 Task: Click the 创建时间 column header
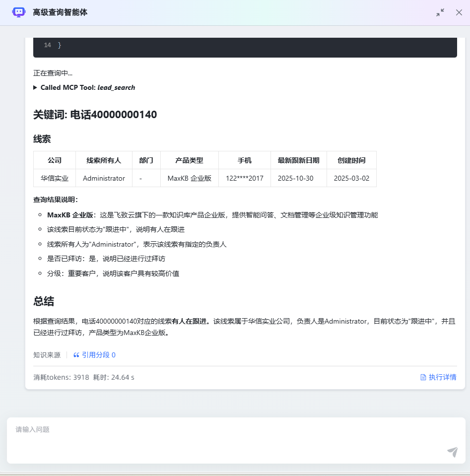(351, 160)
